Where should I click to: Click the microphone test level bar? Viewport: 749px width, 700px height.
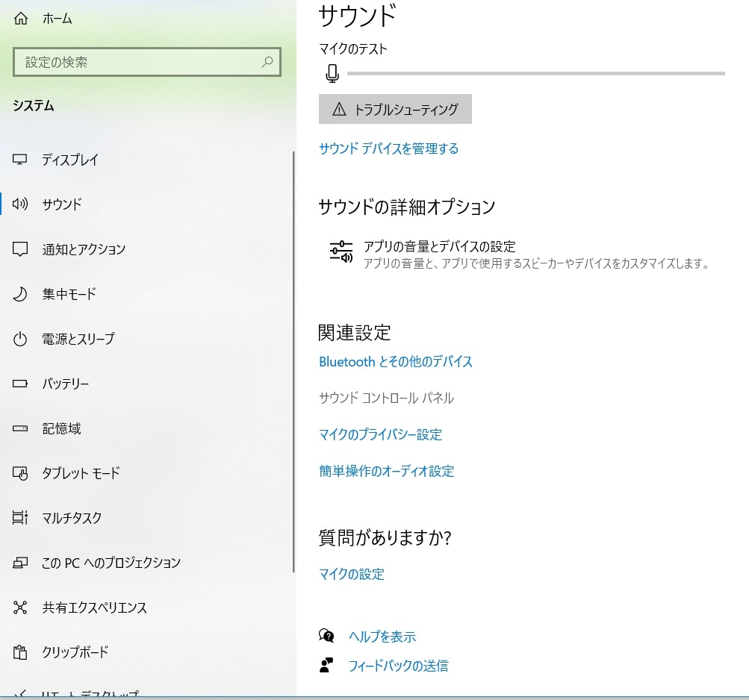(x=536, y=74)
